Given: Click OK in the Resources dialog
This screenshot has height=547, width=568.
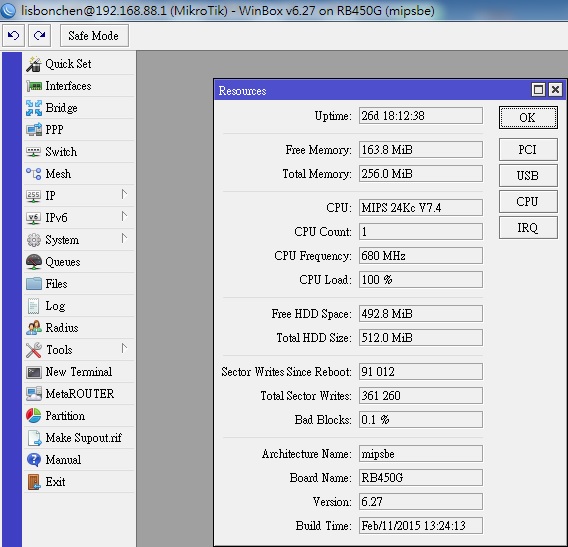Looking at the screenshot, I should coord(528,117).
